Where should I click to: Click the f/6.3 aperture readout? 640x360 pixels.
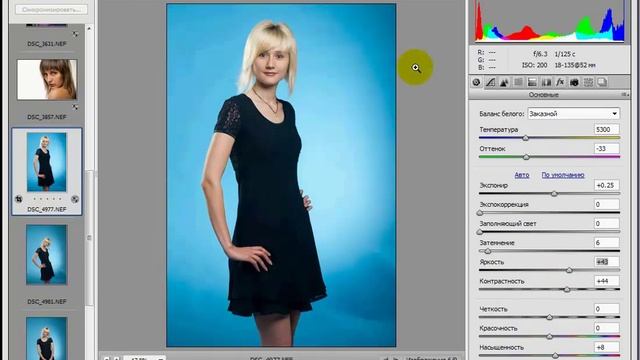point(540,54)
